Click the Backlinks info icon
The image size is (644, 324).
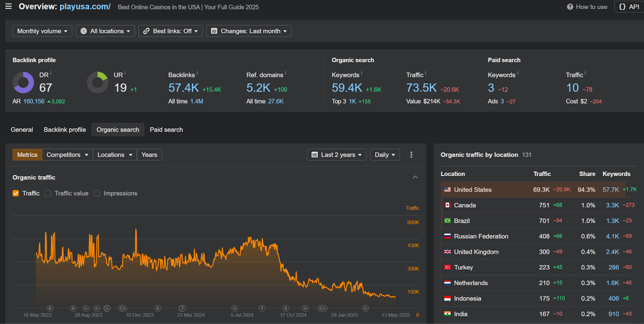click(197, 73)
